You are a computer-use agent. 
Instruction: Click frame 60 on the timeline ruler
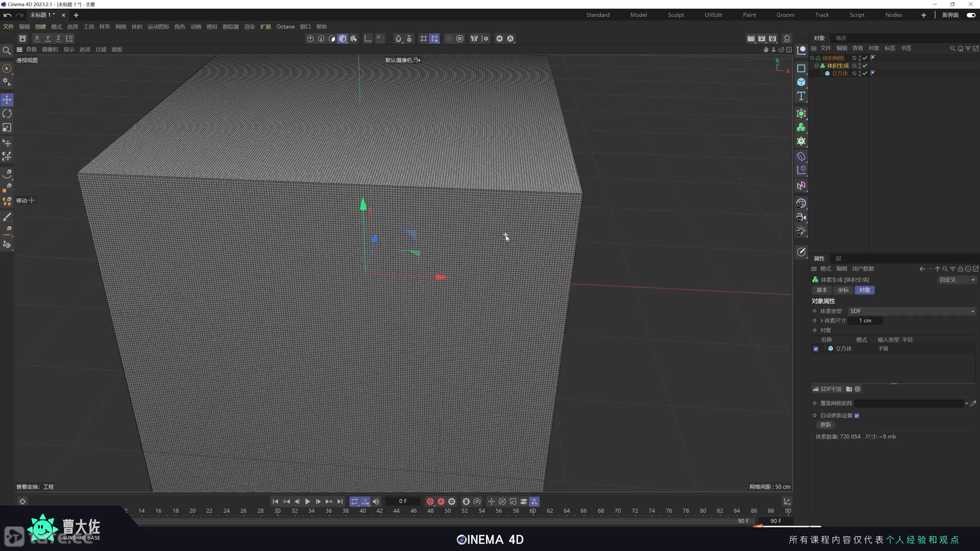pyautogui.click(x=532, y=511)
